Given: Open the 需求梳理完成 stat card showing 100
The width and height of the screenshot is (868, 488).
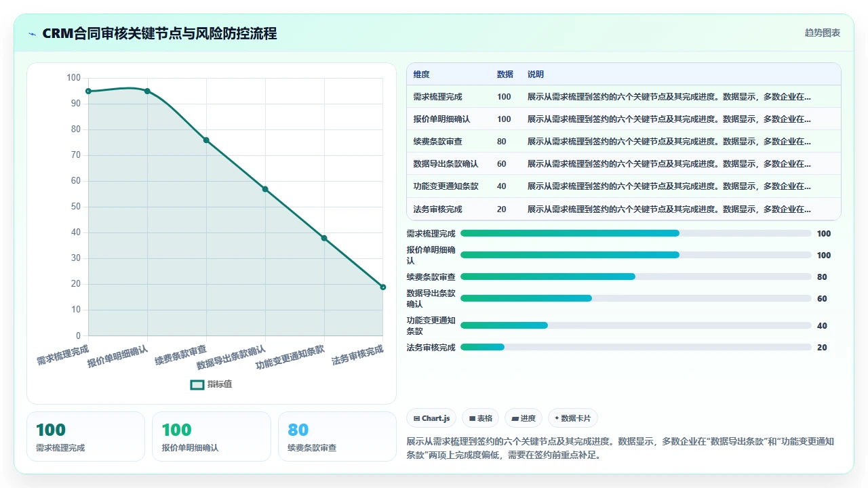Looking at the screenshot, I should (x=85, y=436).
